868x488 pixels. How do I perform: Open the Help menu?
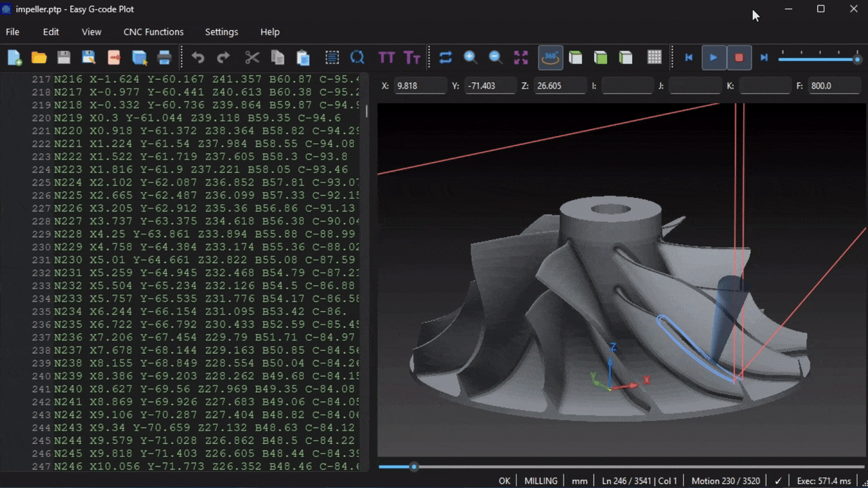(270, 32)
